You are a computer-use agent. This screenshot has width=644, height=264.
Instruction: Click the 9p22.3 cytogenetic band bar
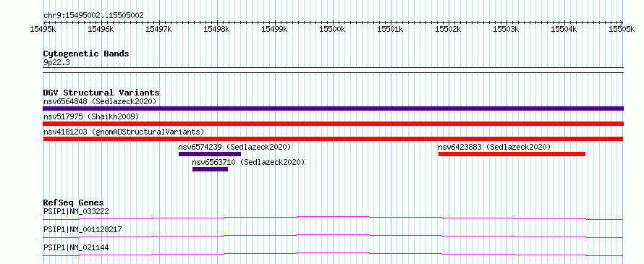333,70
